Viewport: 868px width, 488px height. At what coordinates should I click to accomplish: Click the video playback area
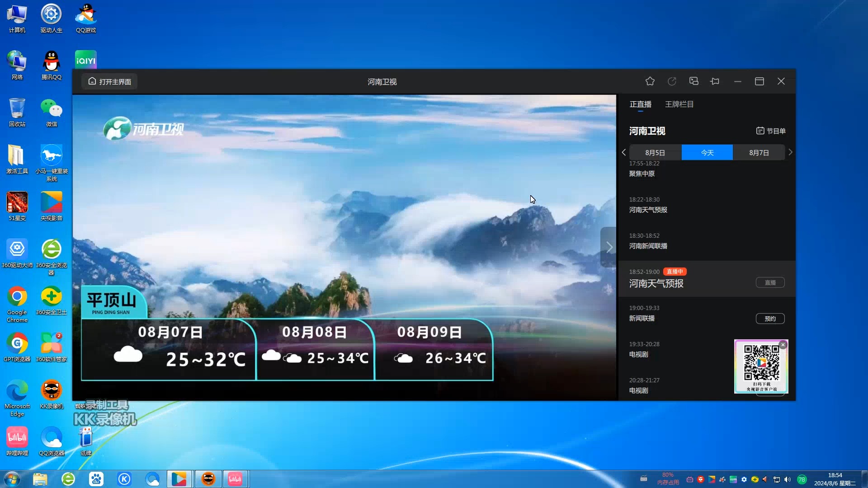point(344,247)
